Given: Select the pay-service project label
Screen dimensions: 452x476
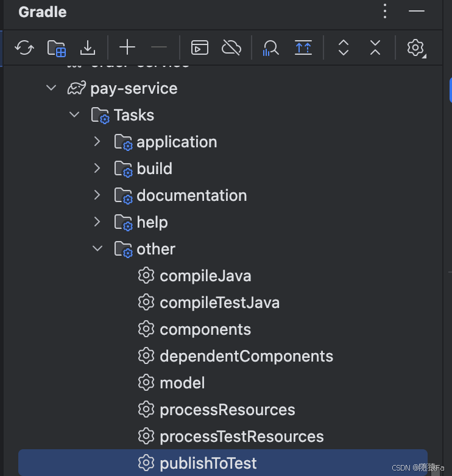Looking at the screenshot, I should coord(134,89).
